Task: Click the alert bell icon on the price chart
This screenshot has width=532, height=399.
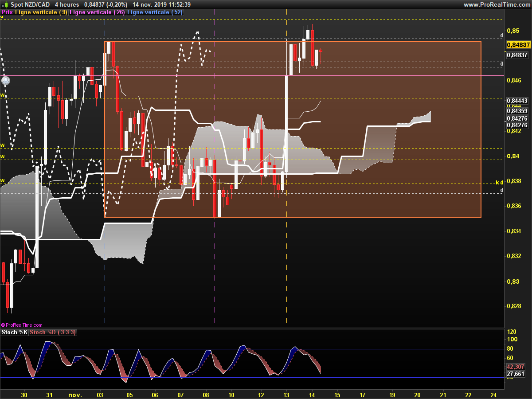Action: pos(6,81)
